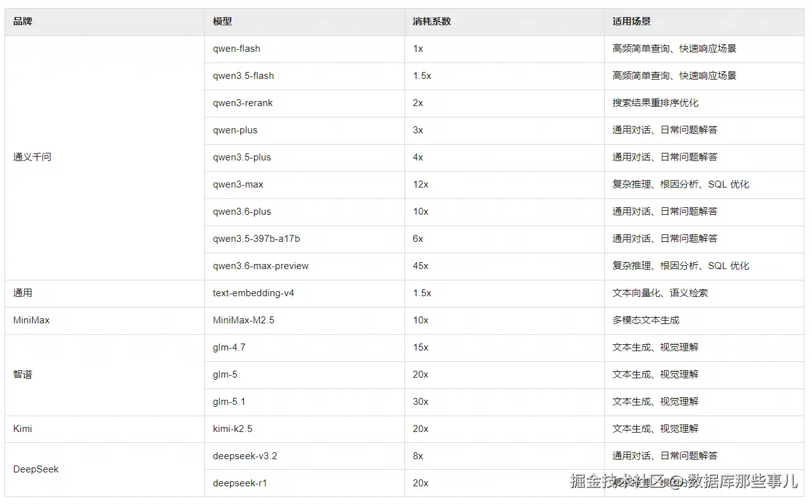Click the kimi-k2.5 model name
812x504 pixels.
click(233, 429)
